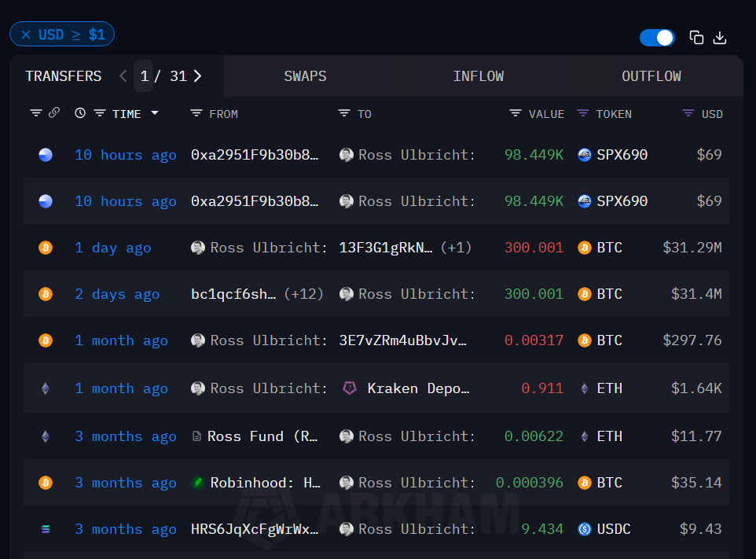Open Kraken Deposit address link

(418, 388)
